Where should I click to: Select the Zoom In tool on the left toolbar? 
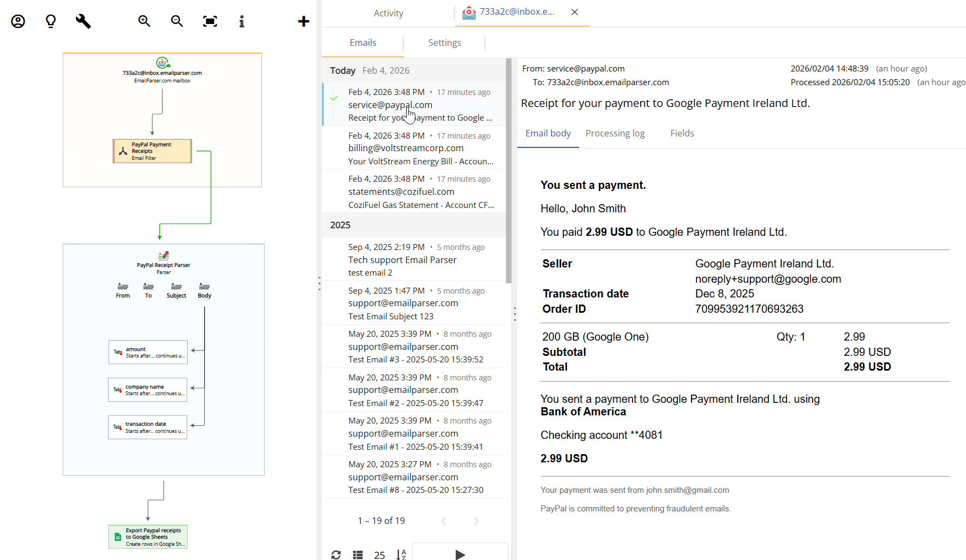[x=144, y=21]
